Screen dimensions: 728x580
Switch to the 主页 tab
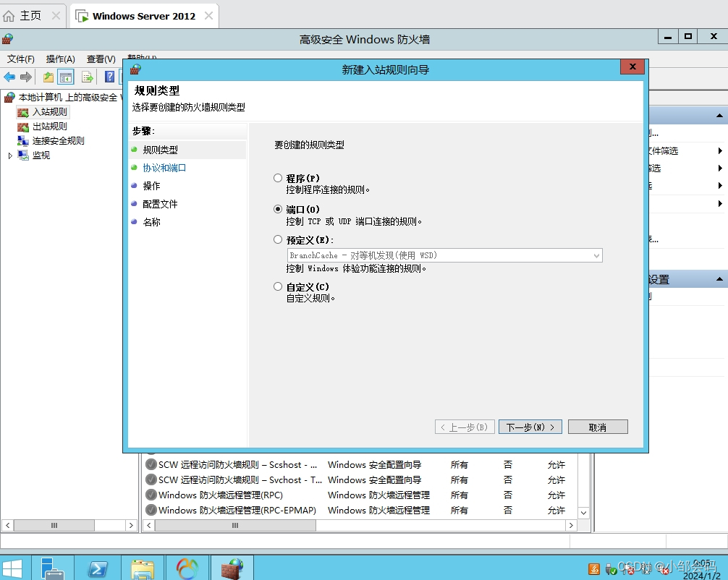[30, 16]
